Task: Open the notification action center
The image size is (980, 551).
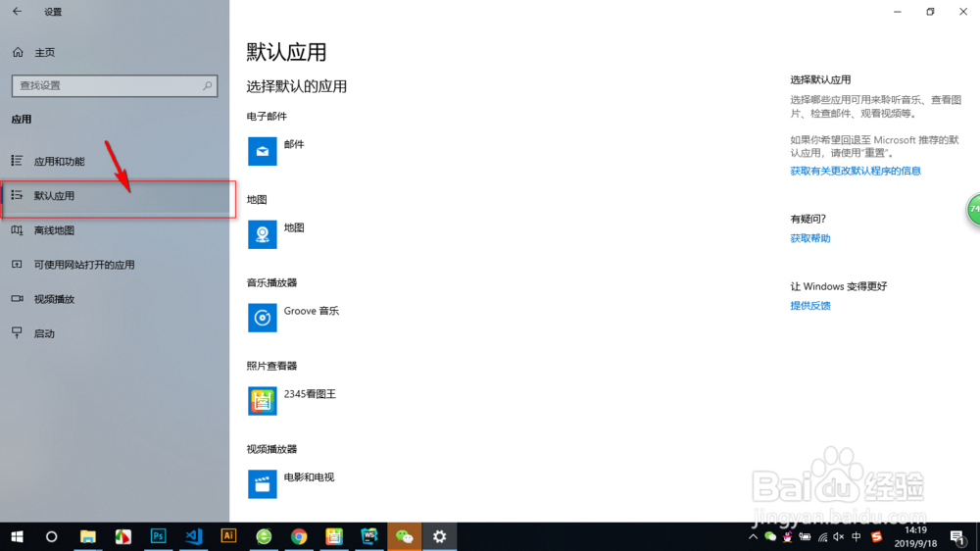Action: (x=957, y=536)
